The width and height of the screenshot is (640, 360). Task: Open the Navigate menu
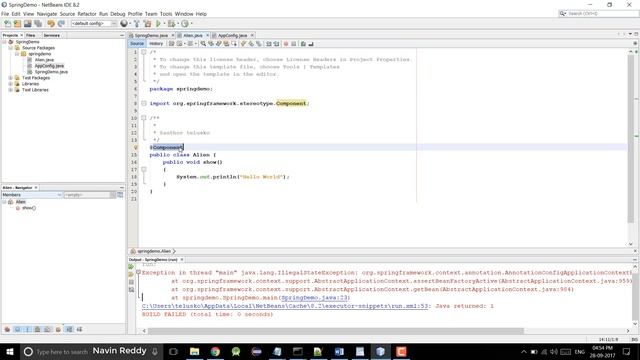[x=47, y=14]
